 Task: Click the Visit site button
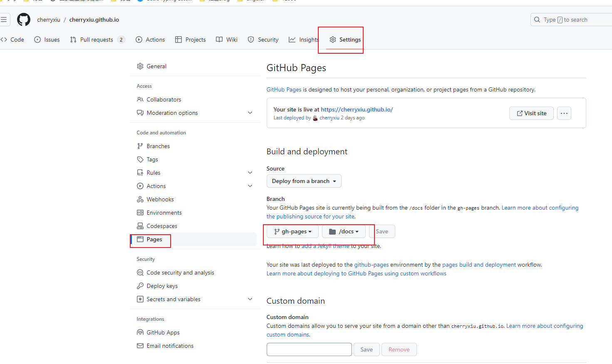click(531, 113)
